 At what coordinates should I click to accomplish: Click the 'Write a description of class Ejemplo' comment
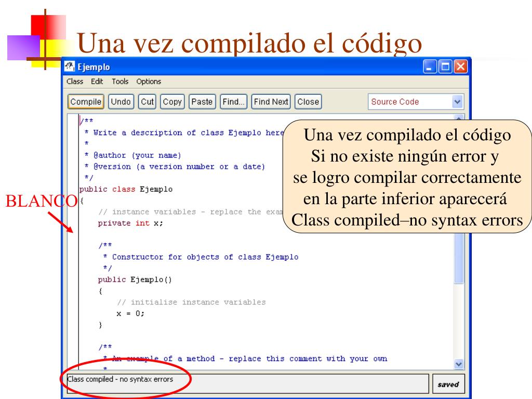184,132
